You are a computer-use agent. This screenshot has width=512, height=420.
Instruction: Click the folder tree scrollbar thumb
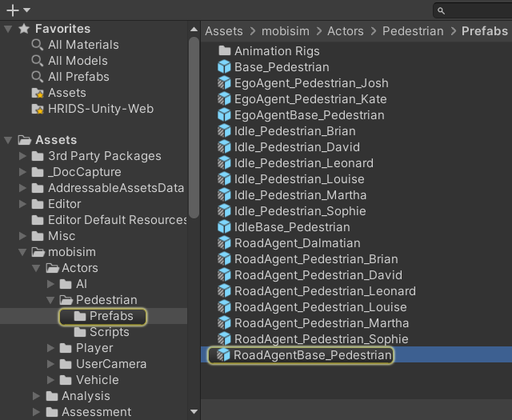(x=194, y=127)
